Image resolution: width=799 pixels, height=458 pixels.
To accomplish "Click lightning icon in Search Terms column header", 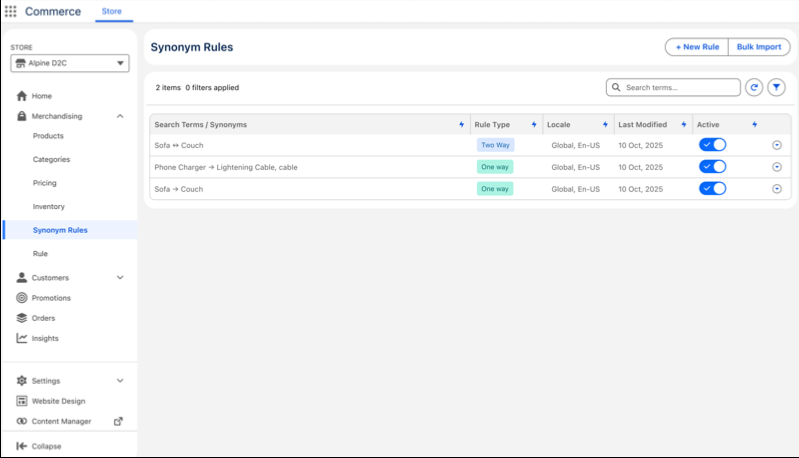I will 462,124.
